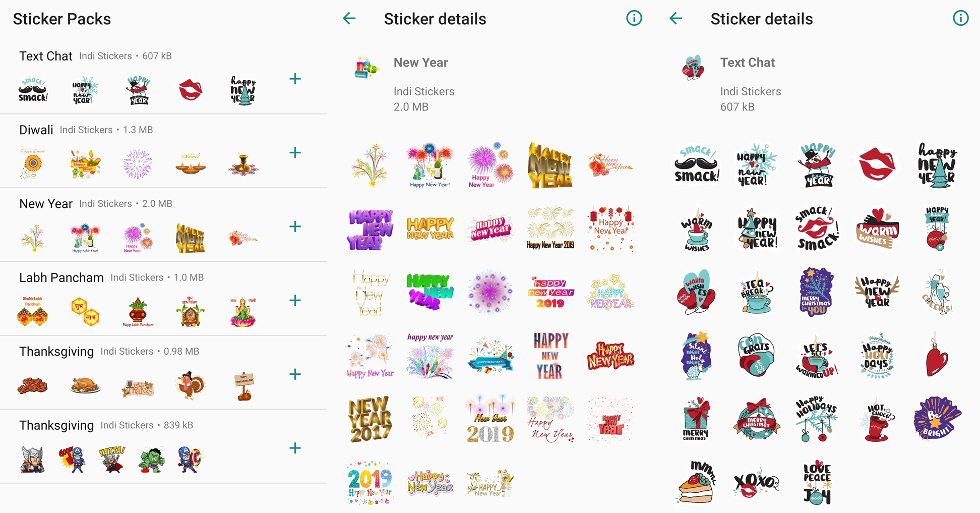The height and width of the screenshot is (513, 980).
Task: Select the red lips sticker thumbnail
Action: coord(191,90)
